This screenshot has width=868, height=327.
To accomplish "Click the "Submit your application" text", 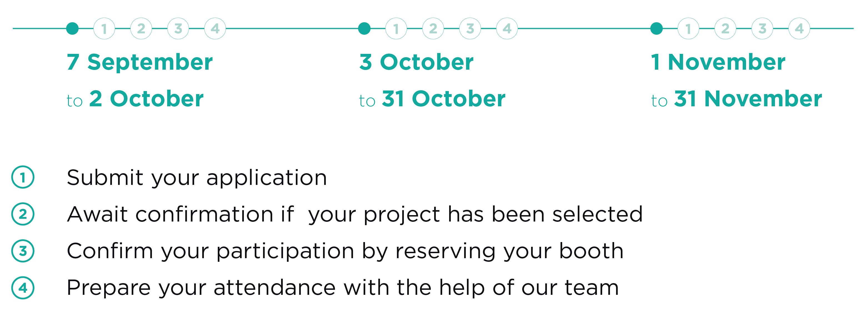I will 197,178.
